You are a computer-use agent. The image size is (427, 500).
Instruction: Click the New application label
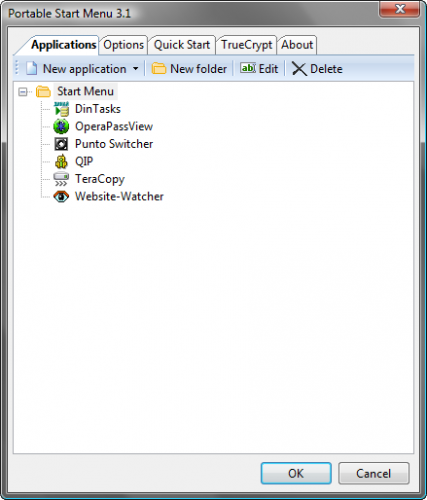point(85,69)
